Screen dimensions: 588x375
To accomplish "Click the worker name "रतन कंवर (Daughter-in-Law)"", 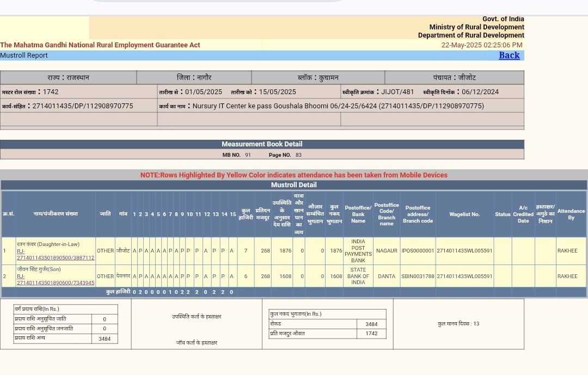I will 48,244.
